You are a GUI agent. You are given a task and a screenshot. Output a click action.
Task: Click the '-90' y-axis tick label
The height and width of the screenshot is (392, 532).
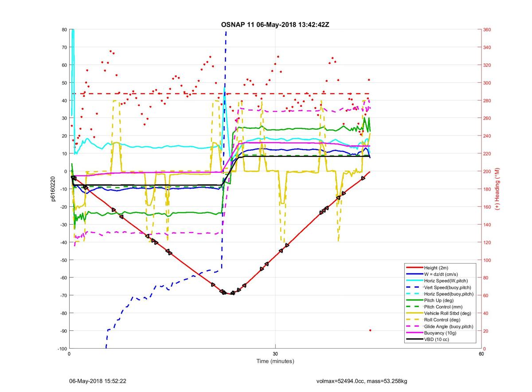click(63, 331)
